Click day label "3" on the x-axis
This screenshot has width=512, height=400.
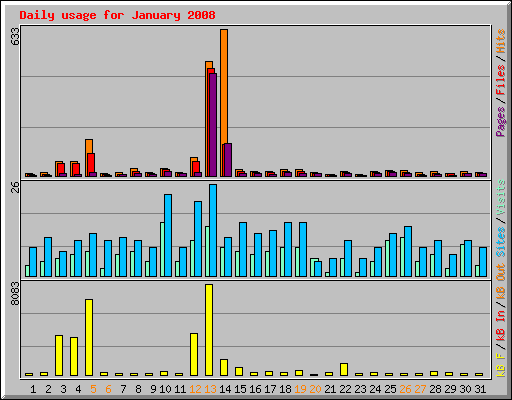pos(63,389)
